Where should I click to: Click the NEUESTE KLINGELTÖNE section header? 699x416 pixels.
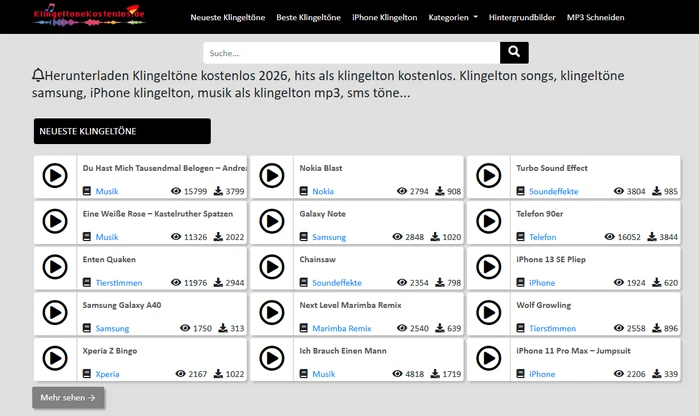click(122, 131)
